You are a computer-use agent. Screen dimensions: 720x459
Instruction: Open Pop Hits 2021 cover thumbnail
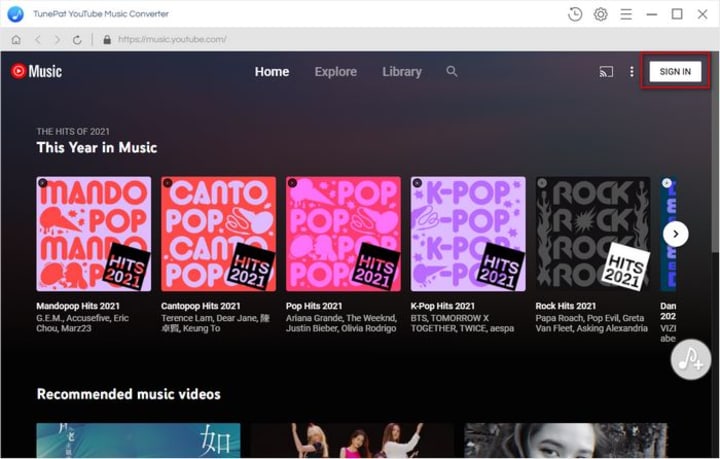[343, 234]
